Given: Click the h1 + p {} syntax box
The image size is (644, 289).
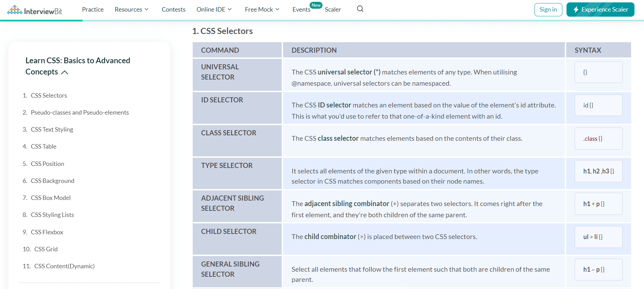Looking at the screenshot, I should (598, 204).
